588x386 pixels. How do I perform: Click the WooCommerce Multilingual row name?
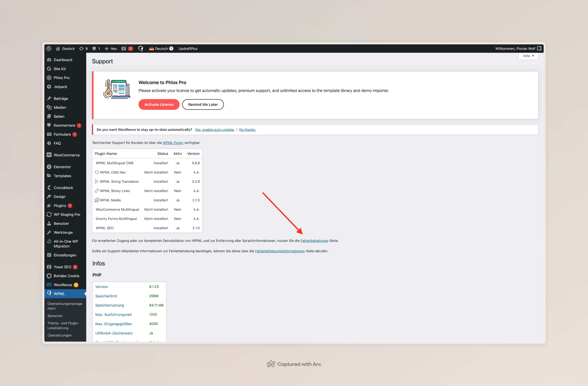117,209
